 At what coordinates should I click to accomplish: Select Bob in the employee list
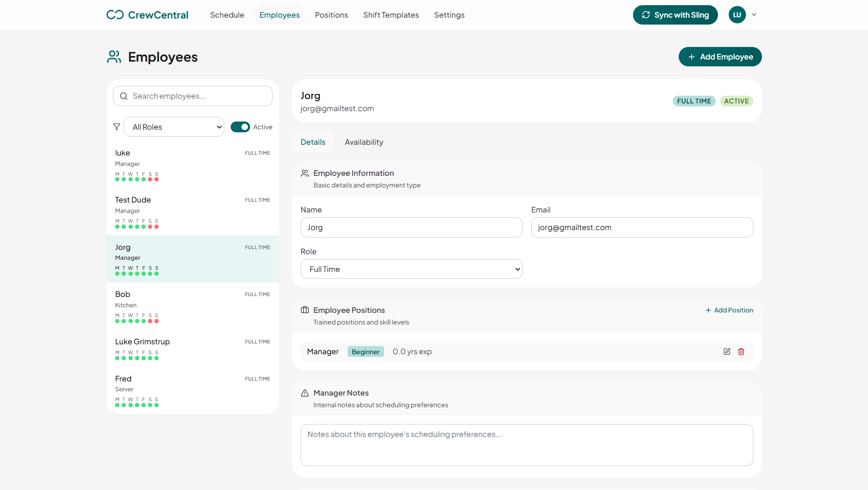pos(192,306)
